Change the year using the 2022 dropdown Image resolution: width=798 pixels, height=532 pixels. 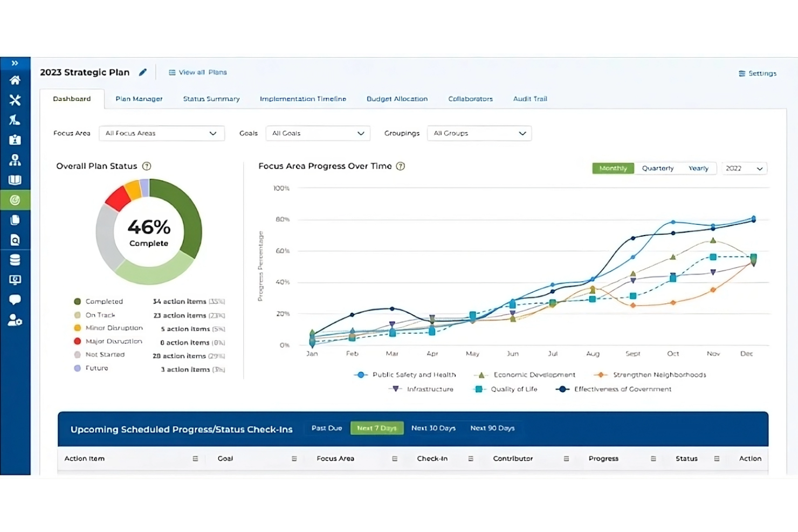(x=744, y=168)
